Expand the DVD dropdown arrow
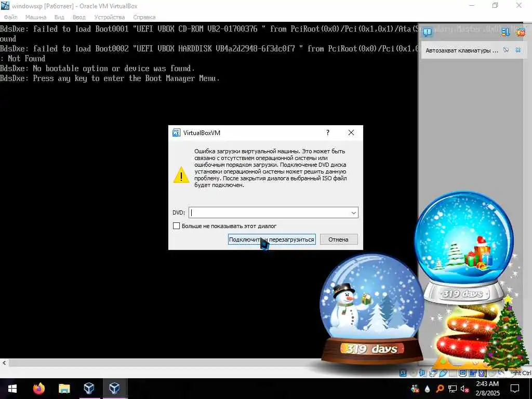Image resolution: width=532 pixels, height=399 pixels. click(x=353, y=212)
